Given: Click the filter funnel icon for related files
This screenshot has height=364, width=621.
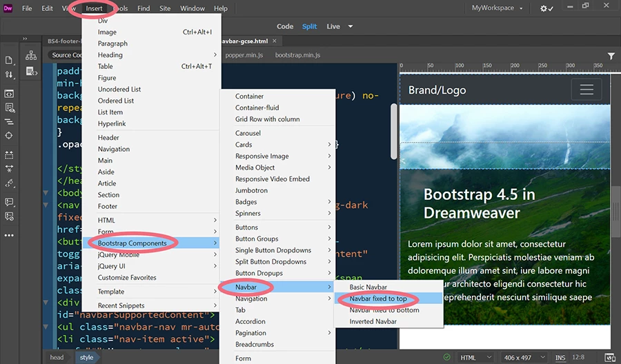Looking at the screenshot, I should [611, 56].
